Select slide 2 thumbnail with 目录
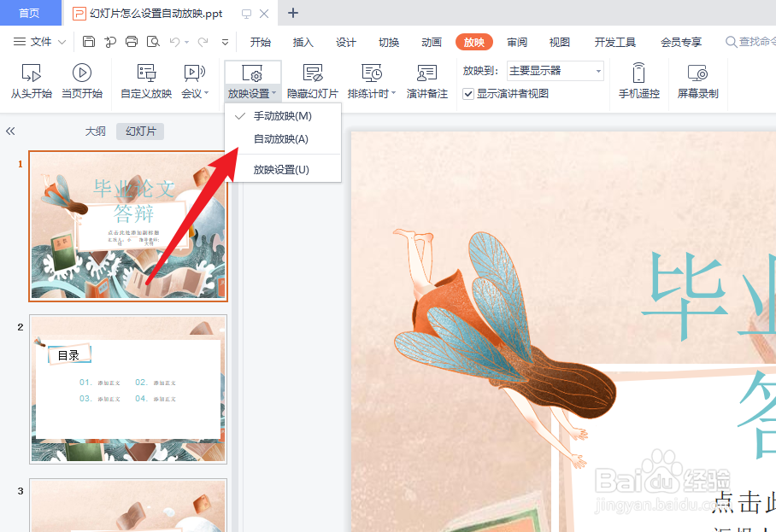Viewport: 776px width, 532px height. pos(128,389)
